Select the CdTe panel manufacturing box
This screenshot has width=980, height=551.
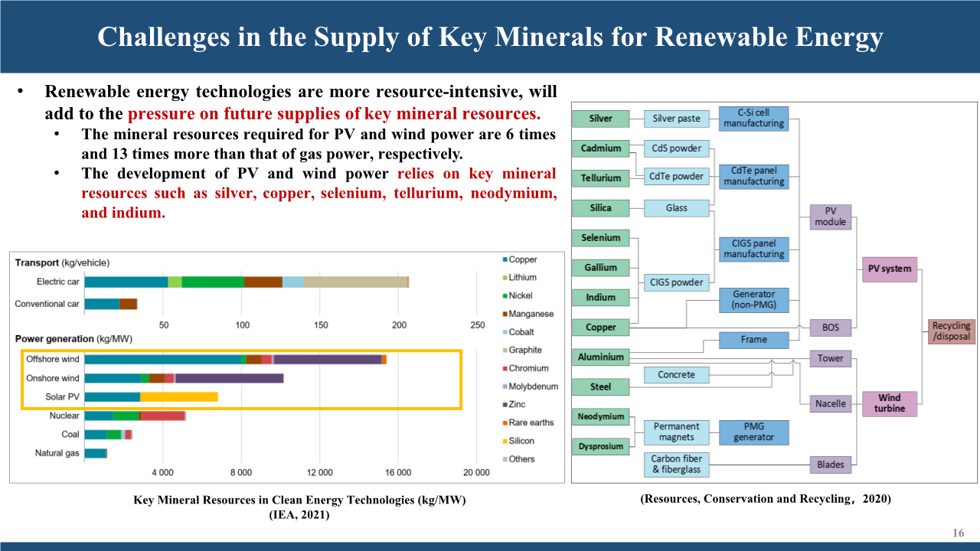(753, 176)
